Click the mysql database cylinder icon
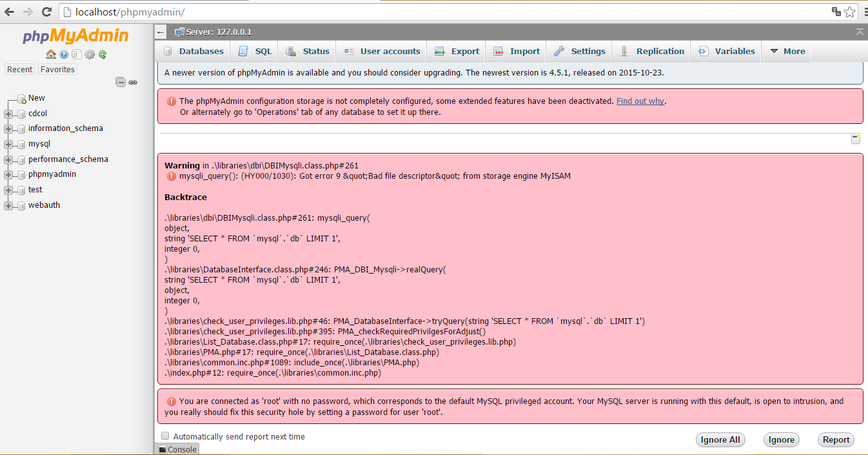The height and width of the screenshot is (455, 868). [22, 145]
